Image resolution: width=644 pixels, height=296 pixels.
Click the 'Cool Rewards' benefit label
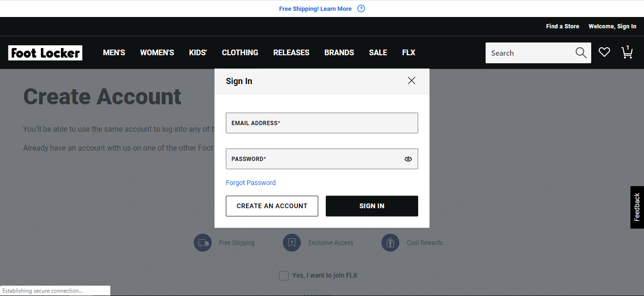coord(425,243)
